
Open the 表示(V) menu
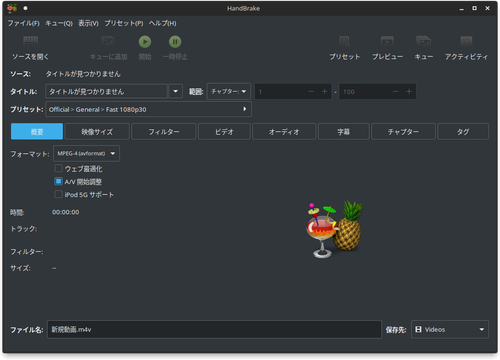(88, 23)
